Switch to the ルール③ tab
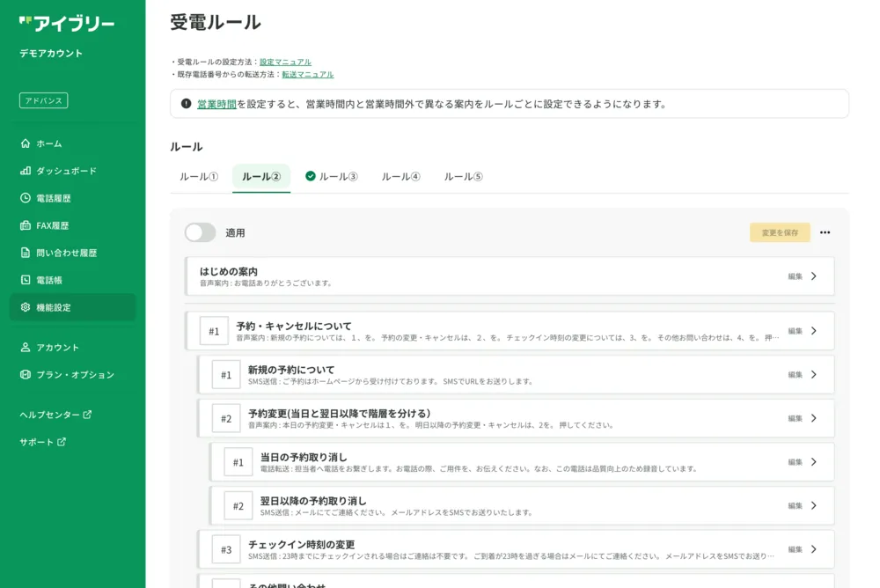This screenshot has width=880, height=588. pyautogui.click(x=332, y=177)
